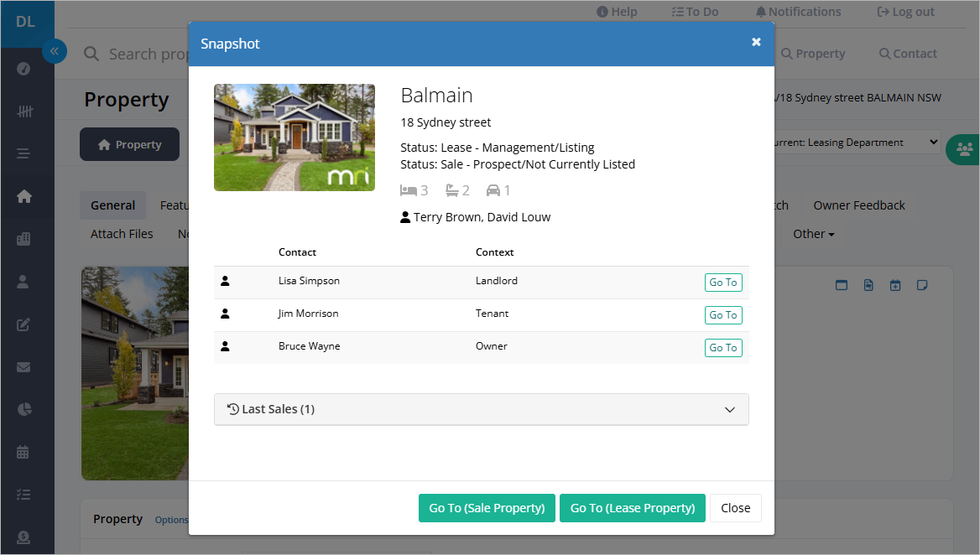Click the Contact search option
Viewport: 980px width, 555px height.
908,54
